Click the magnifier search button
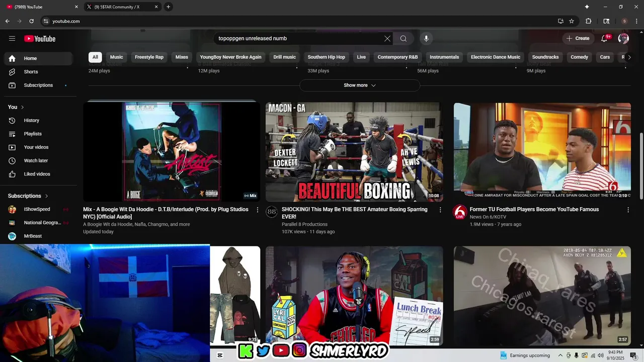Image resolution: width=644 pixels, height=362 pixels. pos(404,39)
